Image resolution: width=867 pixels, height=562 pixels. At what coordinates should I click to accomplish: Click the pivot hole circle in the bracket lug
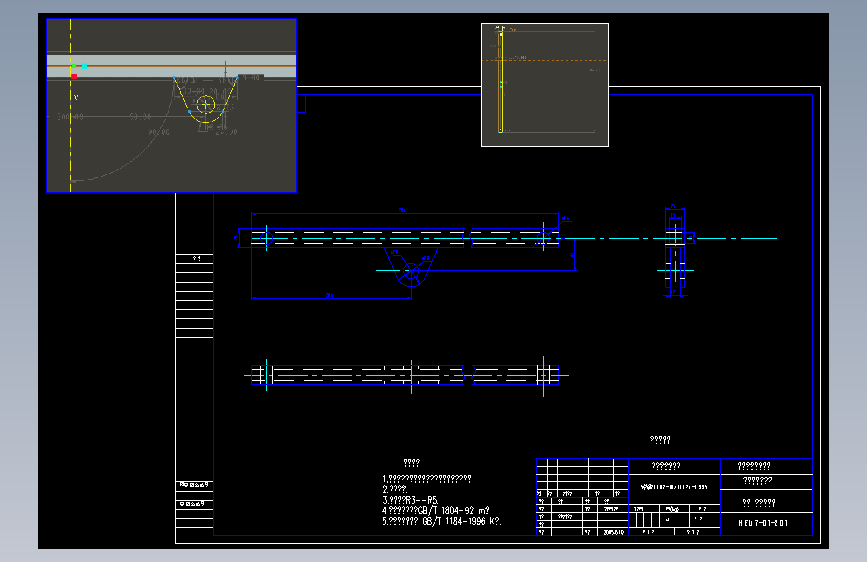pos(411,271)
